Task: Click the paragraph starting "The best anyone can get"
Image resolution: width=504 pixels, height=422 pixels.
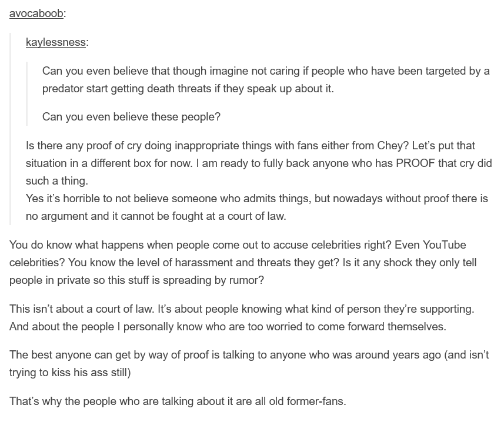Action: point(249,364)
